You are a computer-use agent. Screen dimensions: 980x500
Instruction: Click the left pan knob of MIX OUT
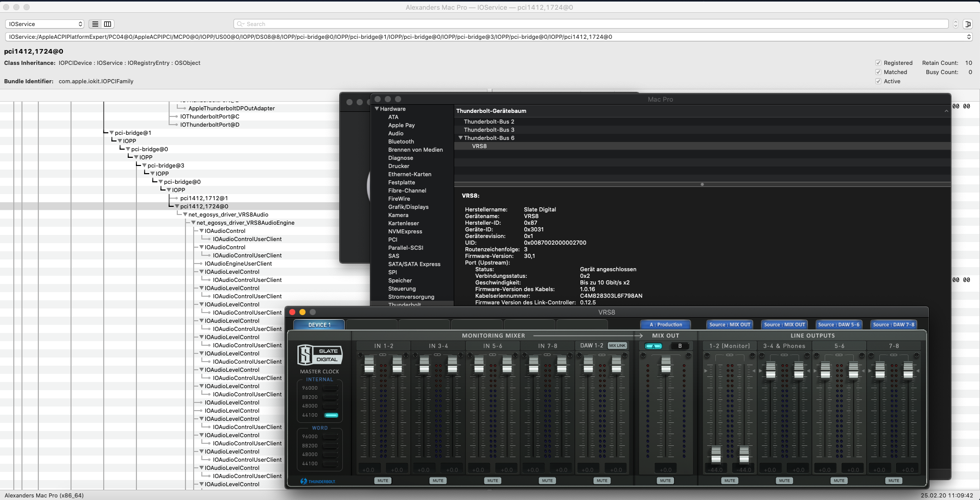(643, 355)
